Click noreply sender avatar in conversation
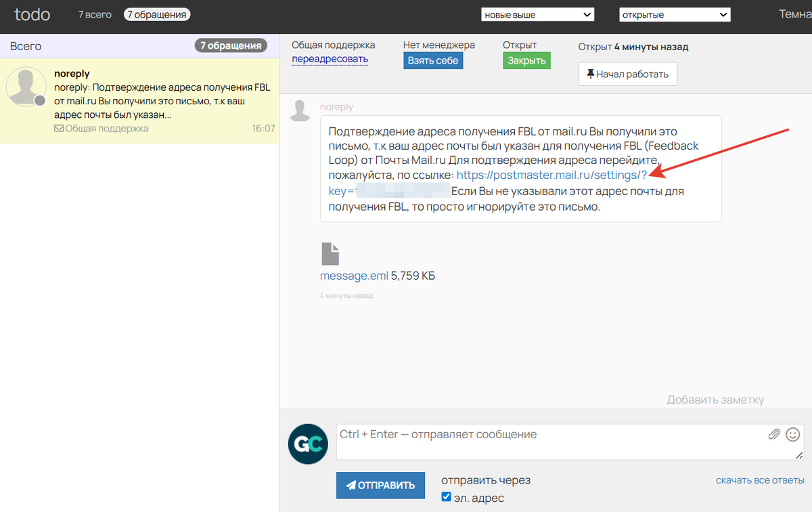Viewport: 812px width, 512px height. click(300, 110)
